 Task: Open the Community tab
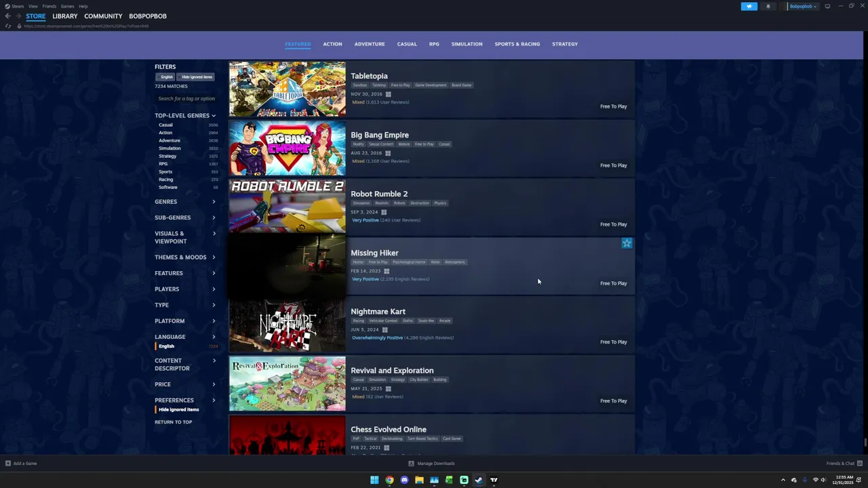coord(103,16)
